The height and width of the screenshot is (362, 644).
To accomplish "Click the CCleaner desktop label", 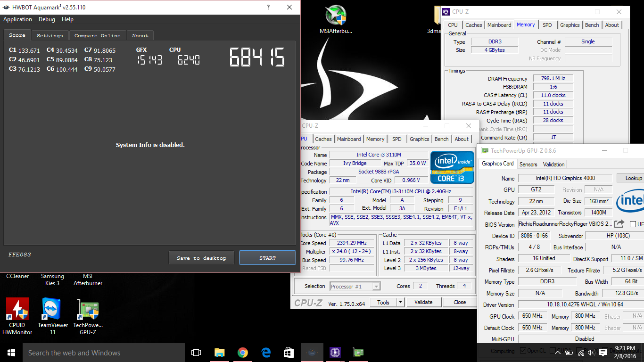I will pos(17,276).
